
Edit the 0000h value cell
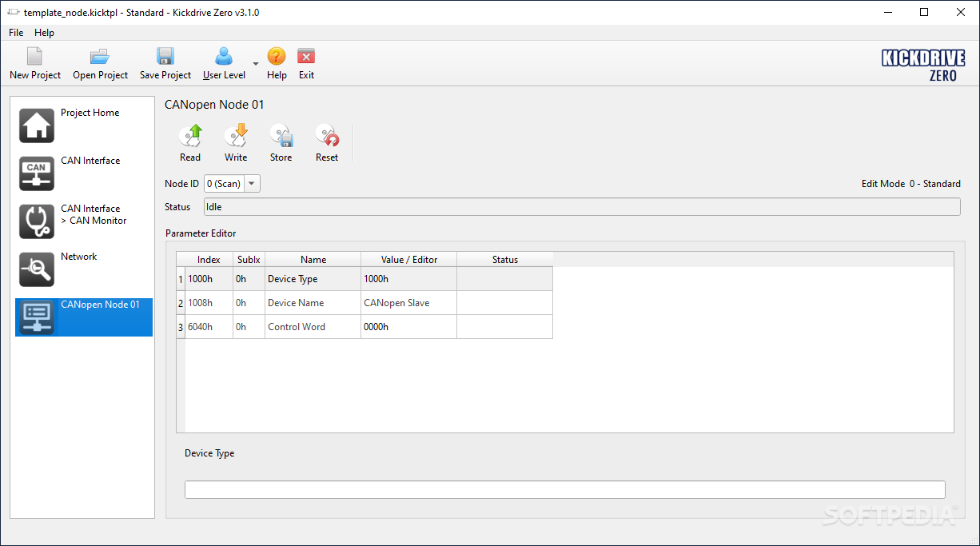pos(409,327)
